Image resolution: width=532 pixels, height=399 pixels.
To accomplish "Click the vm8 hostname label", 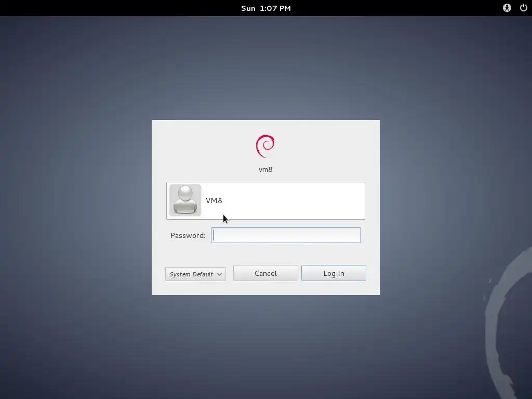I will (265, 170).
